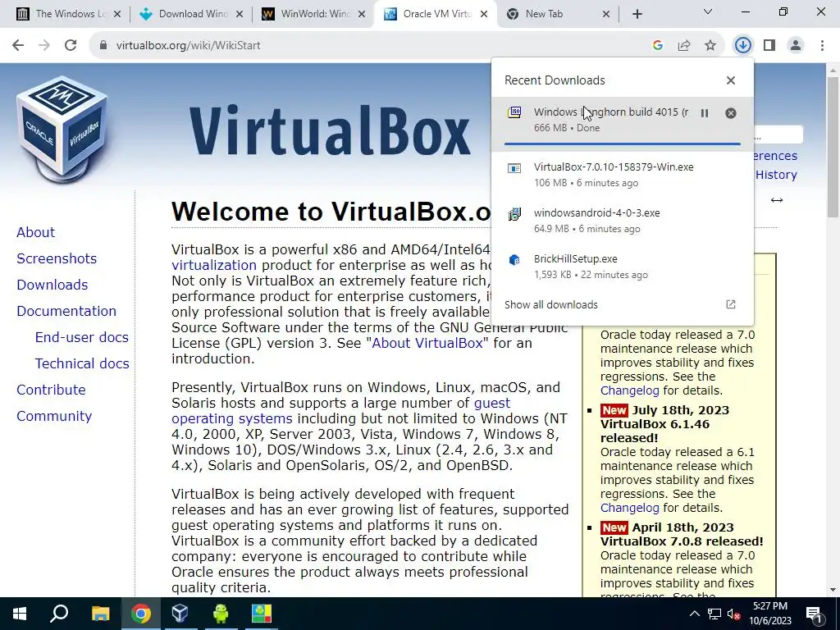Viewport: 840px width, 630px height.
Task: Pause the Windows Longhorn download
Action: (705, 113)
